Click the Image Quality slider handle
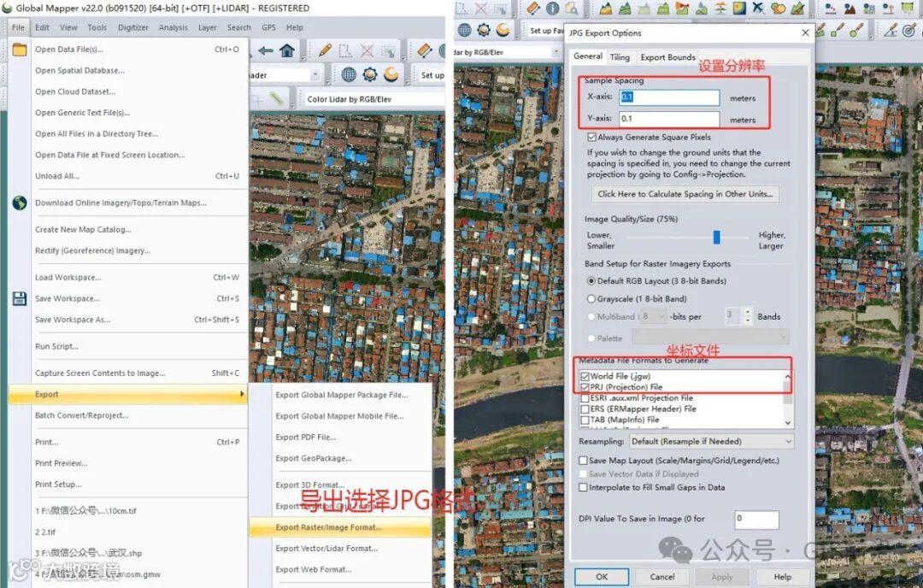This screenshot has height=588, width=923. coord(716,238)
